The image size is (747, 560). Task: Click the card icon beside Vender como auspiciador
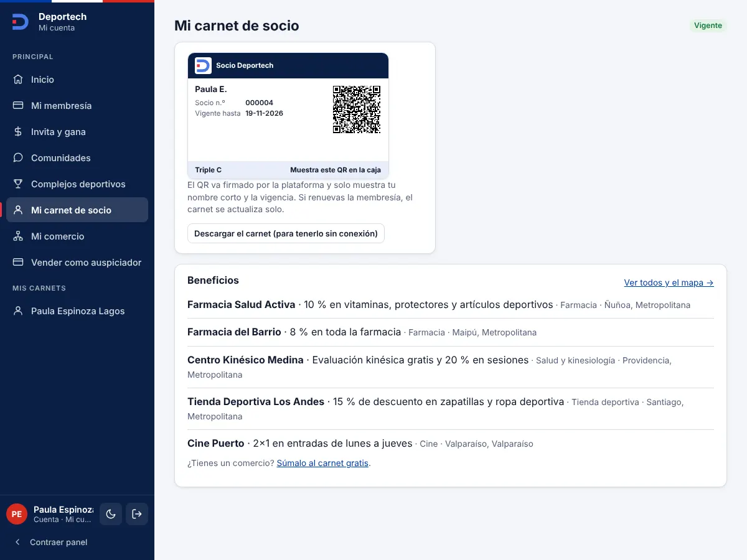point(18,263)
